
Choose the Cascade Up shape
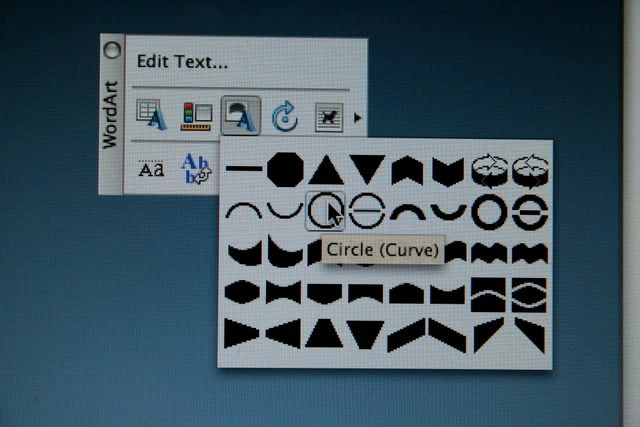tap(489, 335)
